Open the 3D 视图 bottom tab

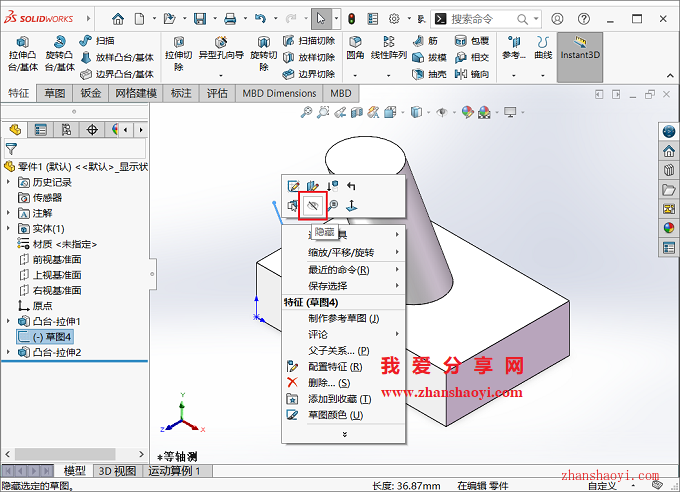pyautogui.click(x=118, y=471)
